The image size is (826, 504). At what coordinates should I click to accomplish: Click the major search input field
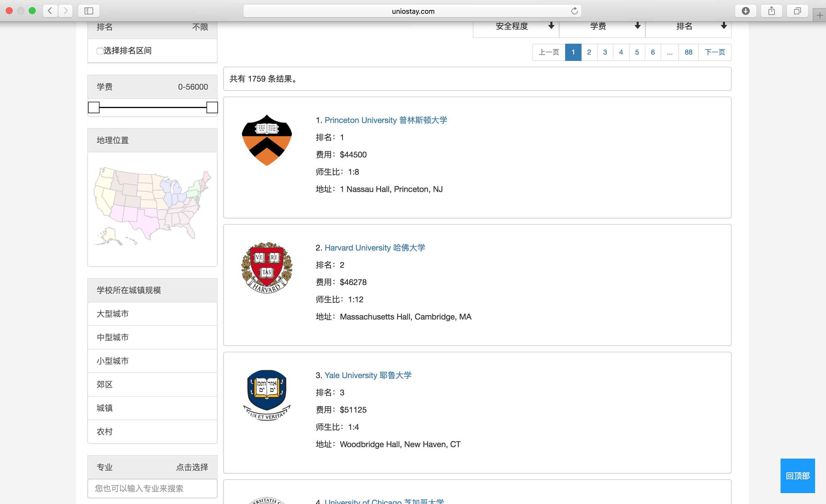152,488
